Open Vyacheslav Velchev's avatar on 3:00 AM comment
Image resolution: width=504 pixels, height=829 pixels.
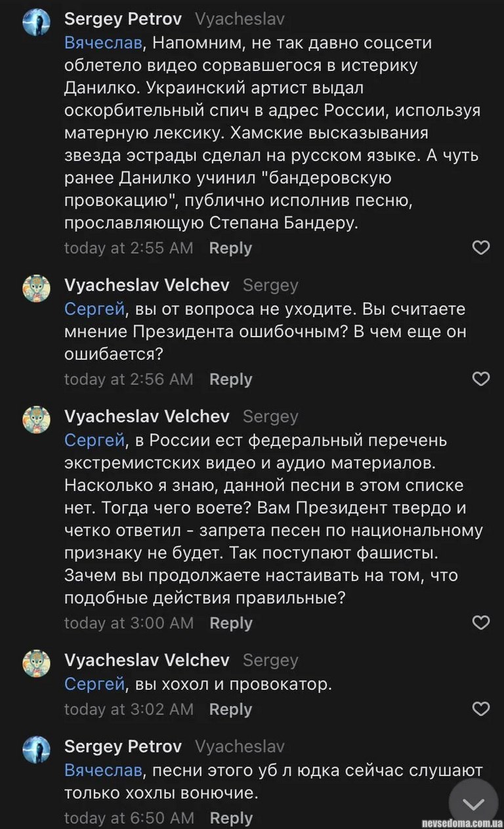(37, 420)
